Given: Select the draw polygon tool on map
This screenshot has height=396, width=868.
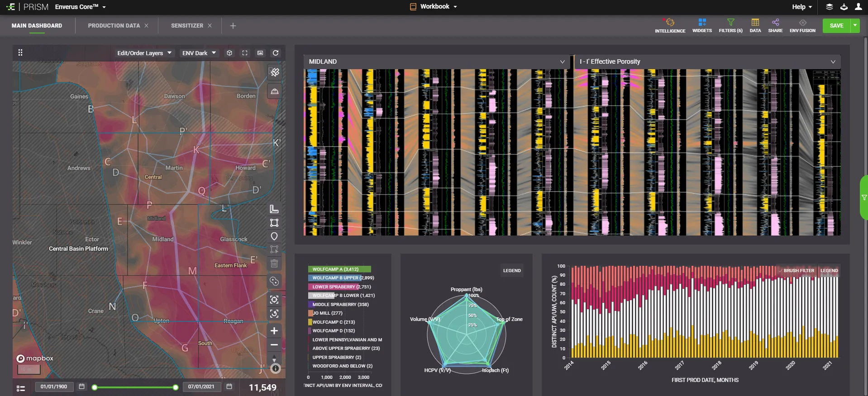Looking at the screenshot, I should 274,222.
